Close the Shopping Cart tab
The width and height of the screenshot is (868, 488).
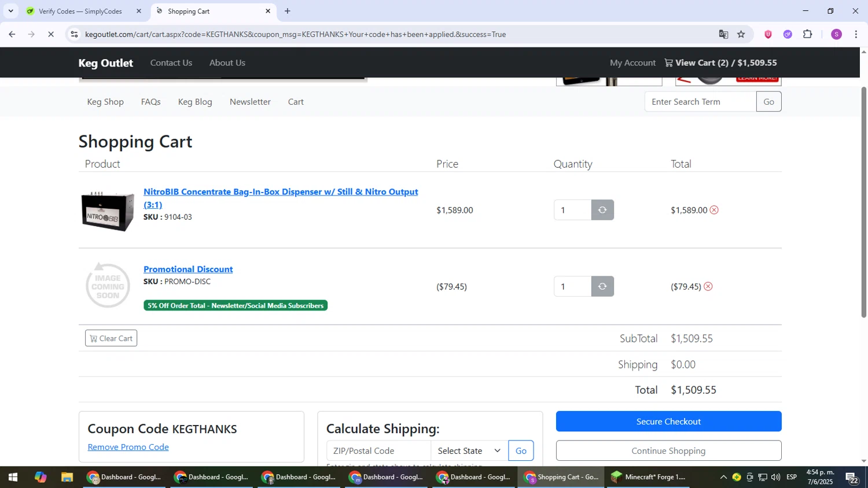click(x=268, y=11)
